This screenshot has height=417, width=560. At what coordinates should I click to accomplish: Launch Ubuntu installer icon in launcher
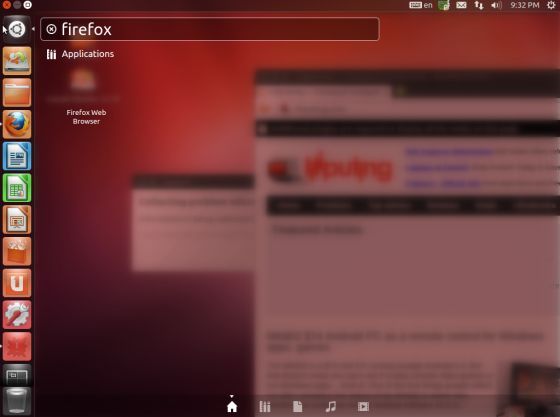tap(17, 61)
